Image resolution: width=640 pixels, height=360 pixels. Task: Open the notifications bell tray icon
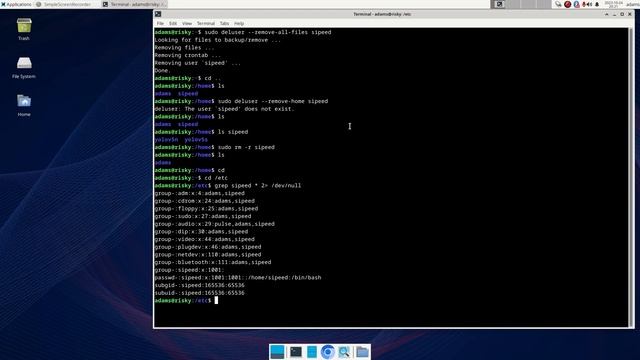(x=597, y=4)
